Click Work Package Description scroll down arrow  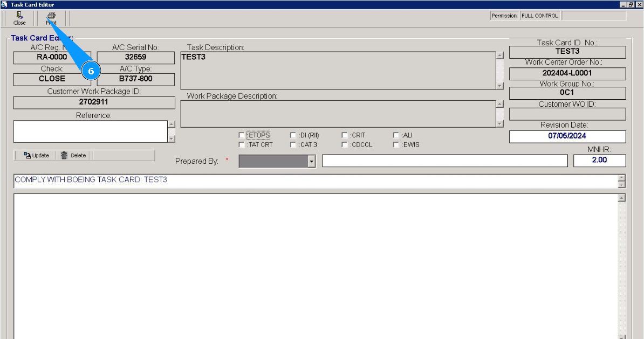[x=500, y=123]
